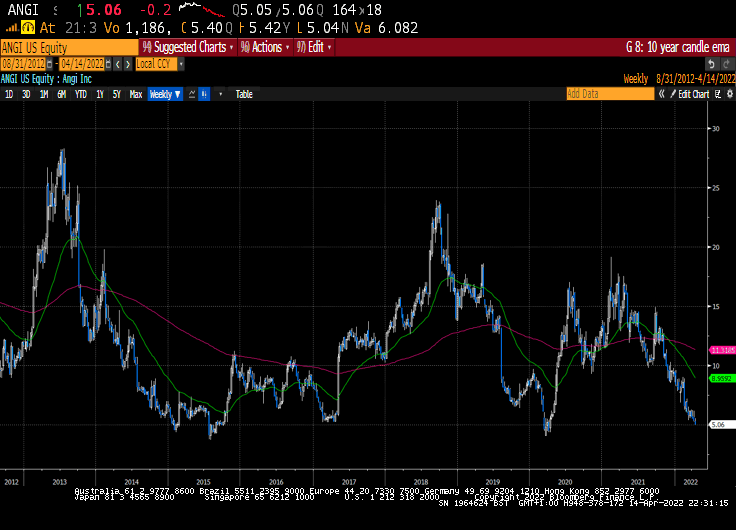Click the undo arrow icon
The width and height of the screenshot is (736, 530).
[x=711, y=64]
